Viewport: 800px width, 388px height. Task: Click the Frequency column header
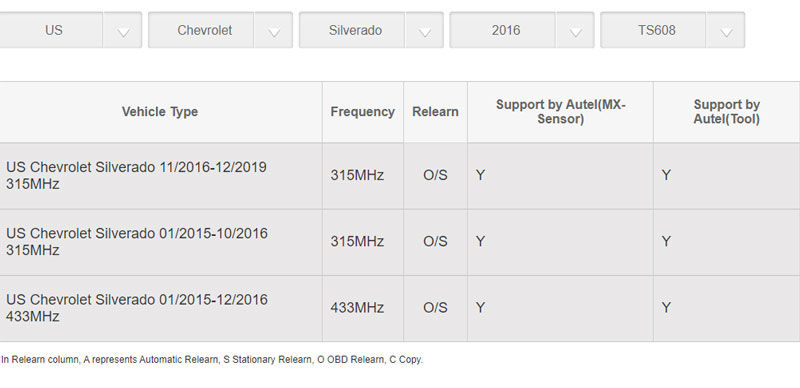coord(363,112)
